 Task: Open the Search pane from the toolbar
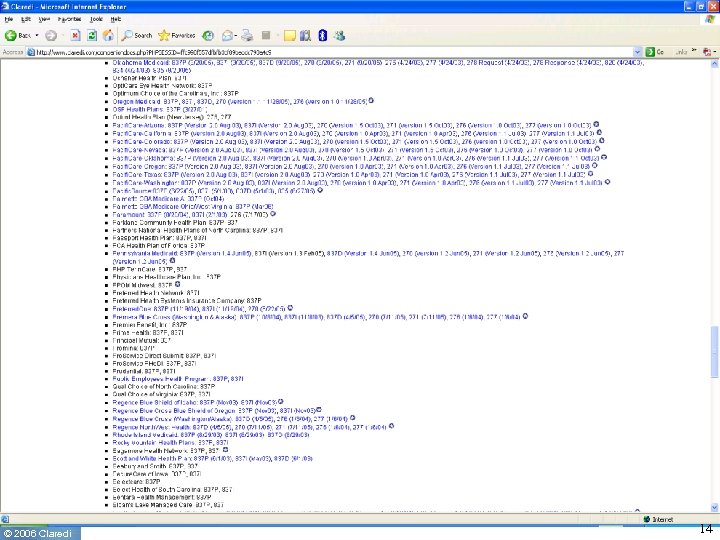click(137, 35)
